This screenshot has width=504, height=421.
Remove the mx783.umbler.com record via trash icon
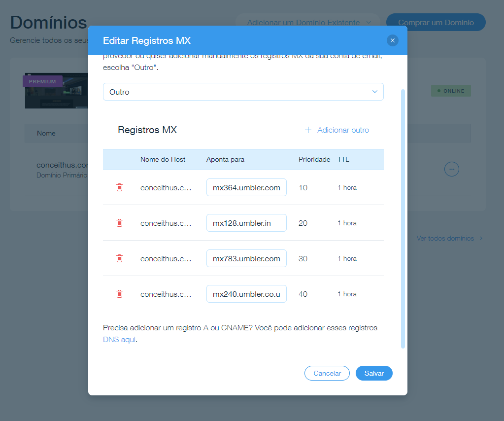point(119,258)
